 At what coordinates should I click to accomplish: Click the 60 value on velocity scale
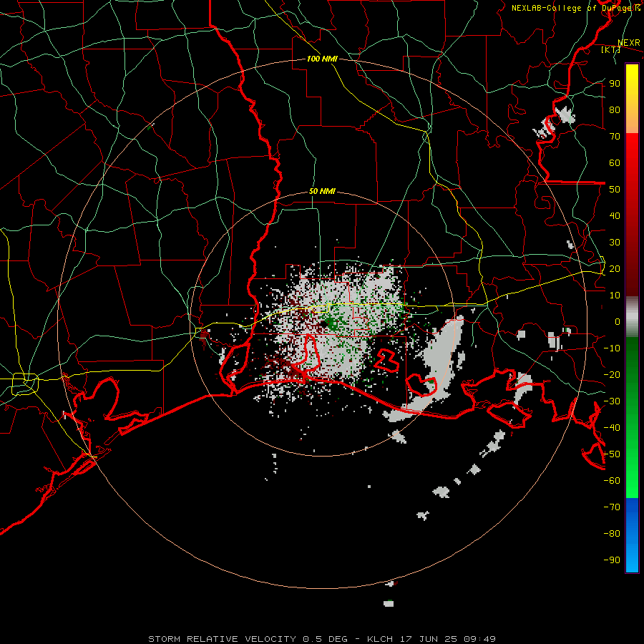pyautogui.click(x=615, y=162)
